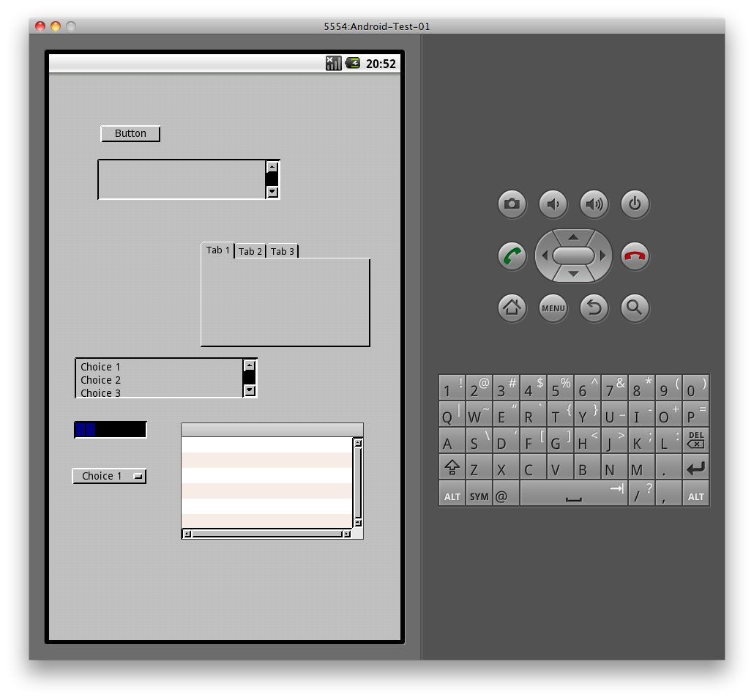The height and width of the screenshot is (700, 754).
Task: Click the green call button
Action: 512,256
